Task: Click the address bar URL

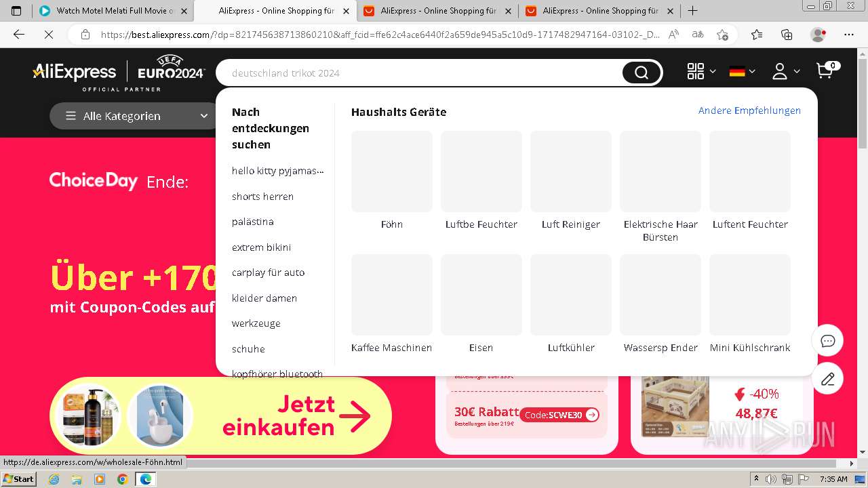Action: 380,35
